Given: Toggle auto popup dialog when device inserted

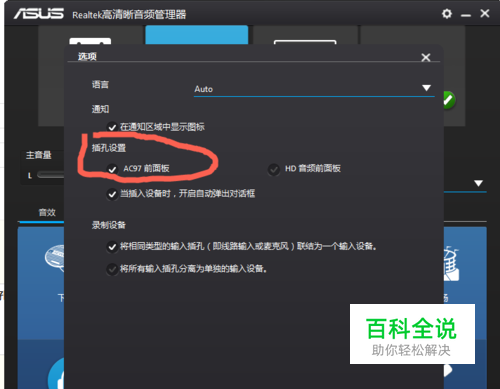Looking at the screenshot, I should (112, 194).
